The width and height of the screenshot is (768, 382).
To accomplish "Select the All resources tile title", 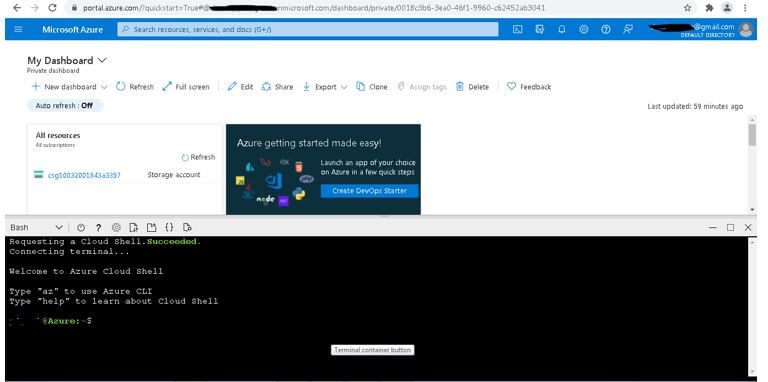I will click(58, 135).
